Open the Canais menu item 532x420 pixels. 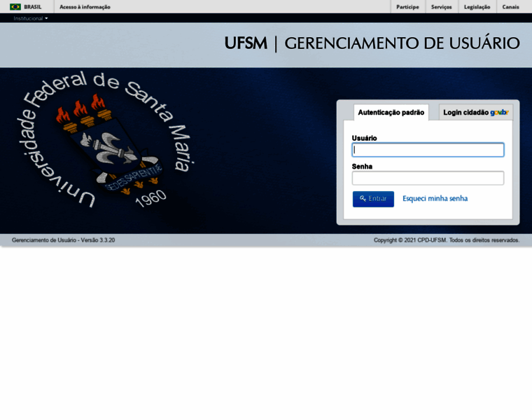click(x=510, y=7)
